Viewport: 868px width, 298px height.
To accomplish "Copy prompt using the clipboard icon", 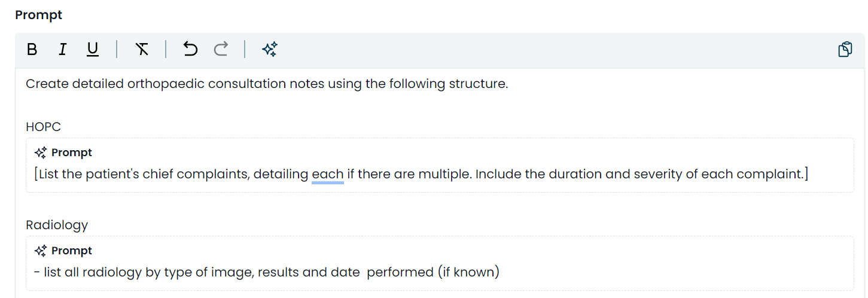I will click(845, 49).
